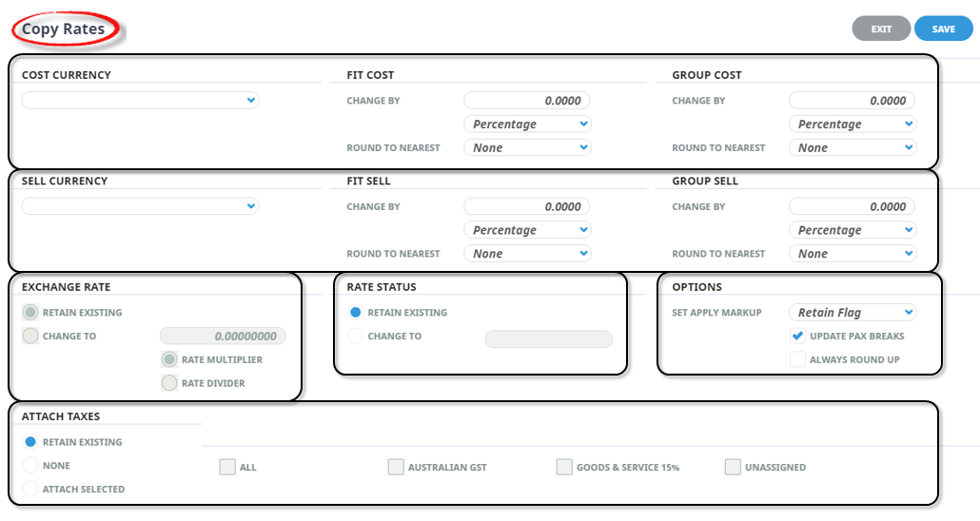Choose None under Attach Taxes
980x521 pixels.
click(30, 466)
